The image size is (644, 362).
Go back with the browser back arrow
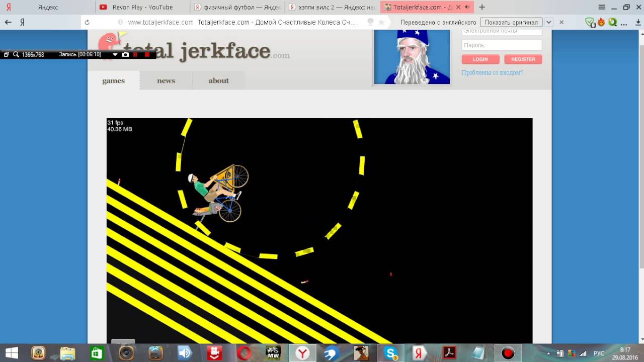pos(8,22)
